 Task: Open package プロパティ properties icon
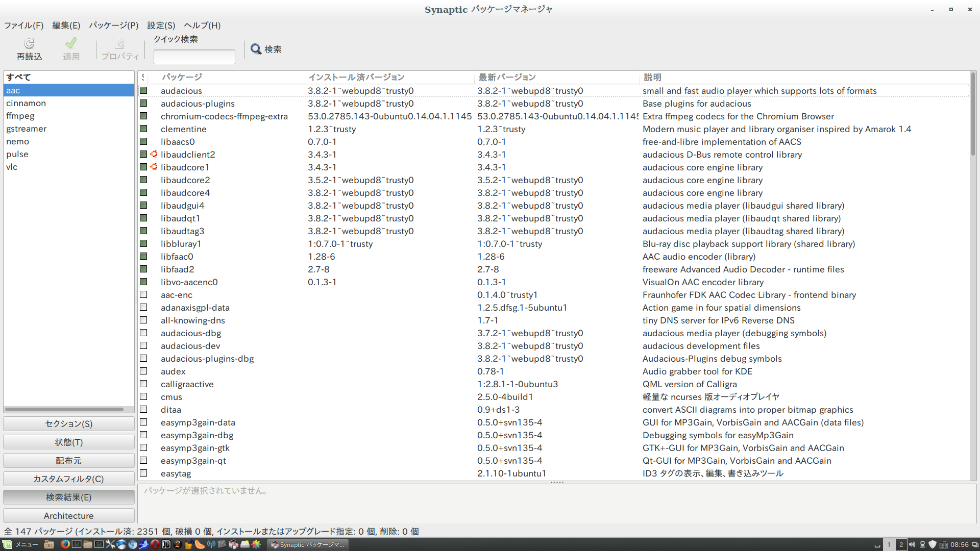click(119, 43)
